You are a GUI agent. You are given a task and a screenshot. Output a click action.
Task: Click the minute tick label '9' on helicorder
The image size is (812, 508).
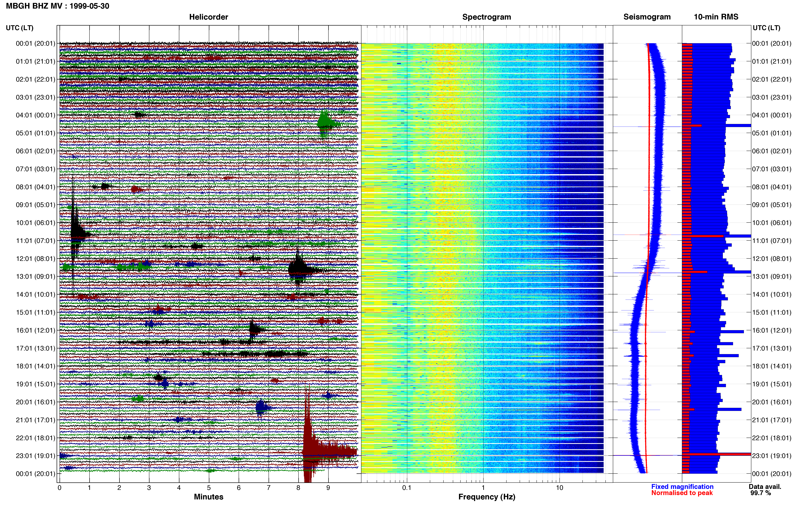(328, 487)
